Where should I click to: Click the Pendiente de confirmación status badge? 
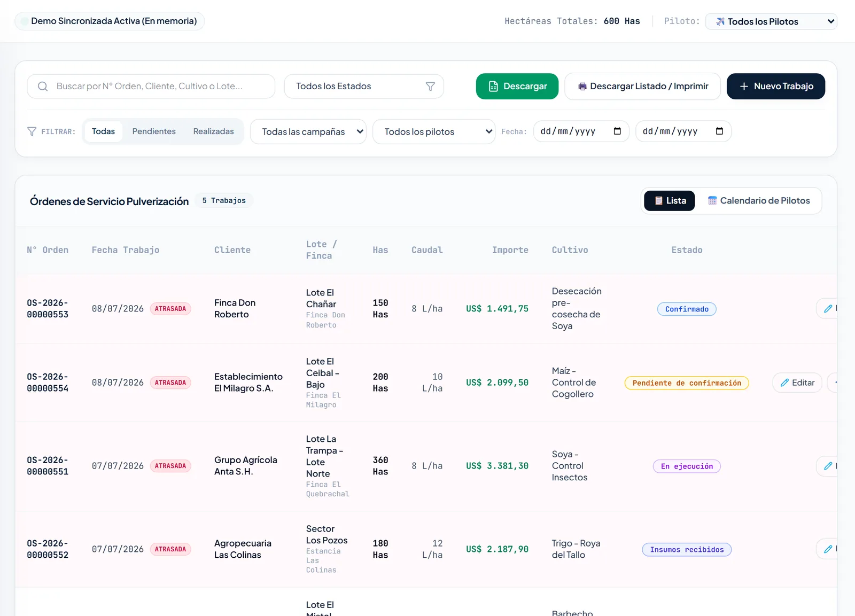tap(687, 383)
